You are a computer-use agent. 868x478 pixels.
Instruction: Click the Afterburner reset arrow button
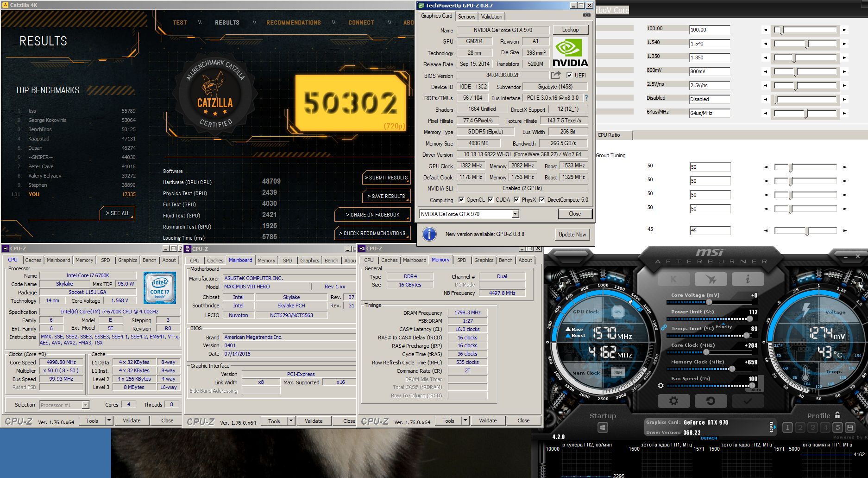[711, 401]
